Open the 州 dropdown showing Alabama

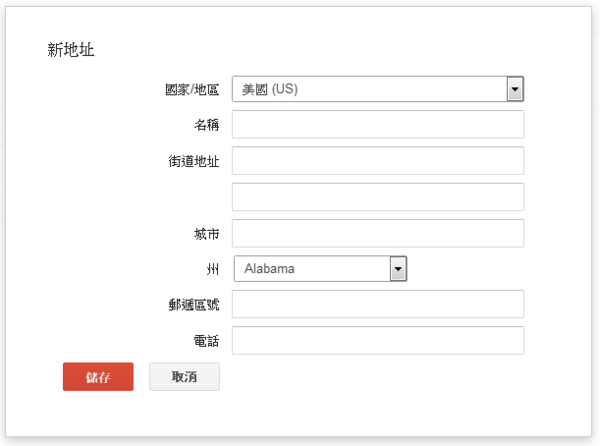[x=311, y=268]
